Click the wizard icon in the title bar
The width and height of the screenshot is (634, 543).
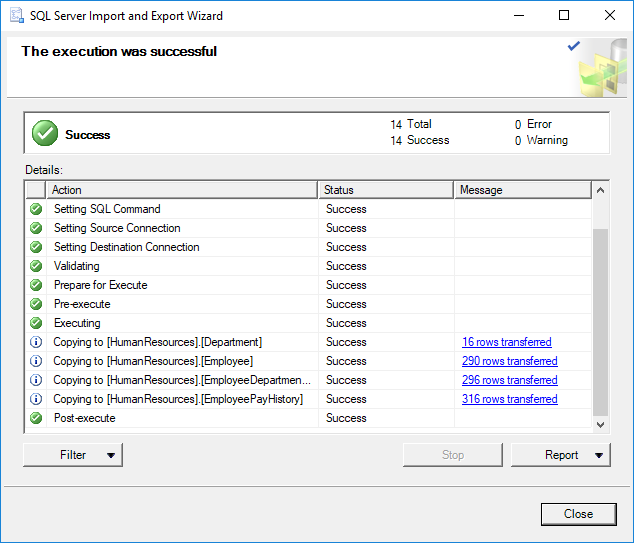[x=17, y=16]
